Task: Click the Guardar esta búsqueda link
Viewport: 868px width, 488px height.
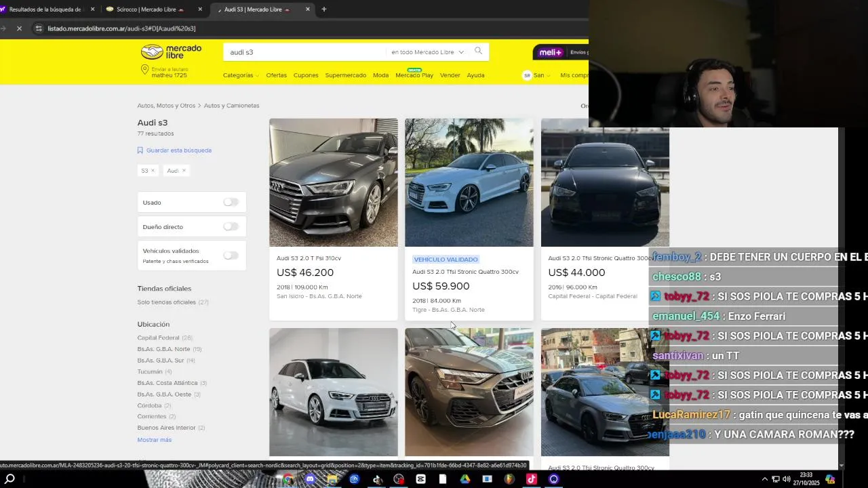Action: point(179,150)
